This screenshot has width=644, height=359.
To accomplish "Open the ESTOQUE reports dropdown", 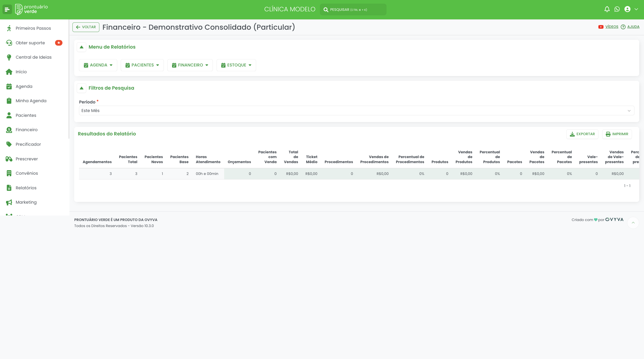I will [236, 65].
